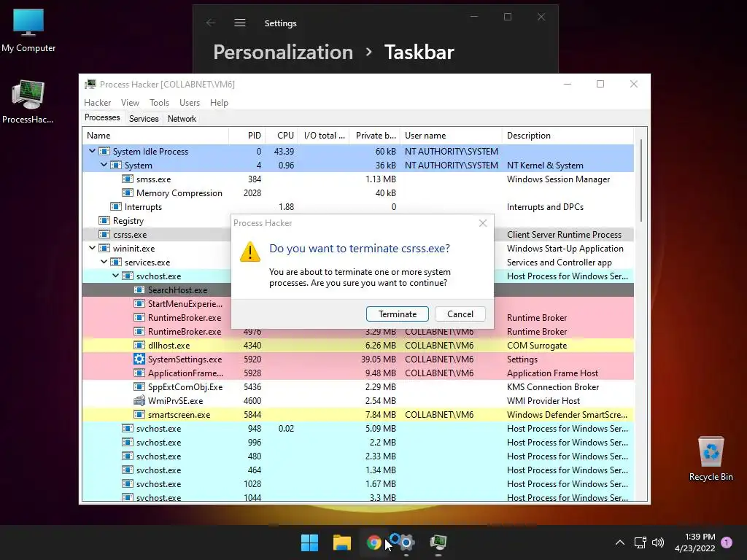The image size is (747, 560).
Task: Sort by the Private bytes column header
Action: (375, 135)
